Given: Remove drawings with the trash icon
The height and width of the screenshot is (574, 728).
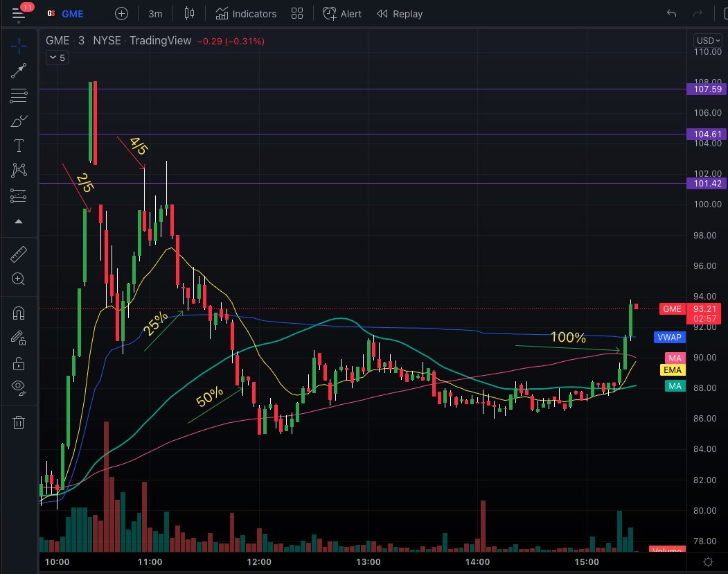Looking at the screenshot, I should [19, 422].
